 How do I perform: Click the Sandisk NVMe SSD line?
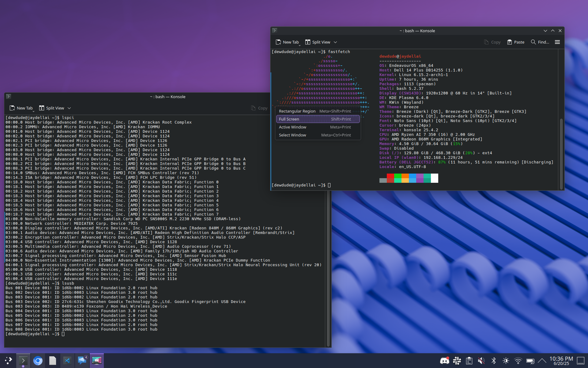pos(123,219)
